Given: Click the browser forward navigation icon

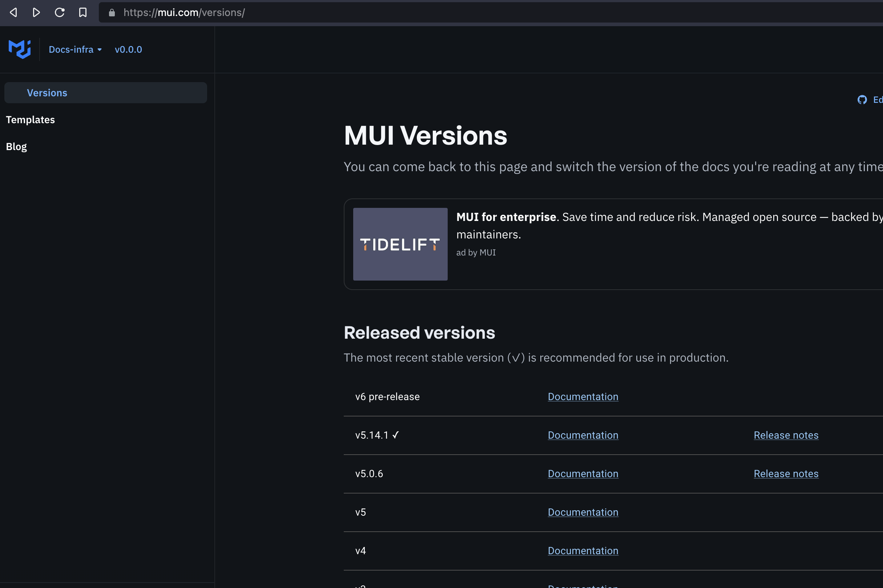Looking at the screenshot, I should coord(36,12).
